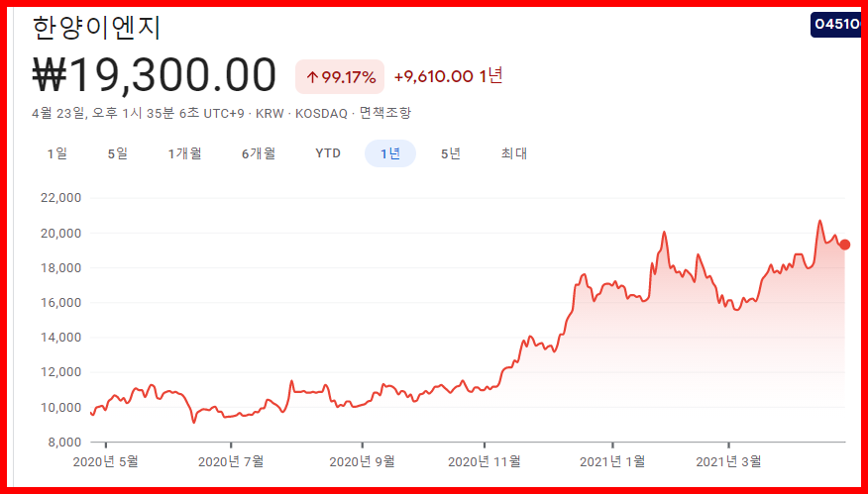The image size is (868, 494).
Task: Click the 한양이엔지 stock name heading
Action: [96, 28]
